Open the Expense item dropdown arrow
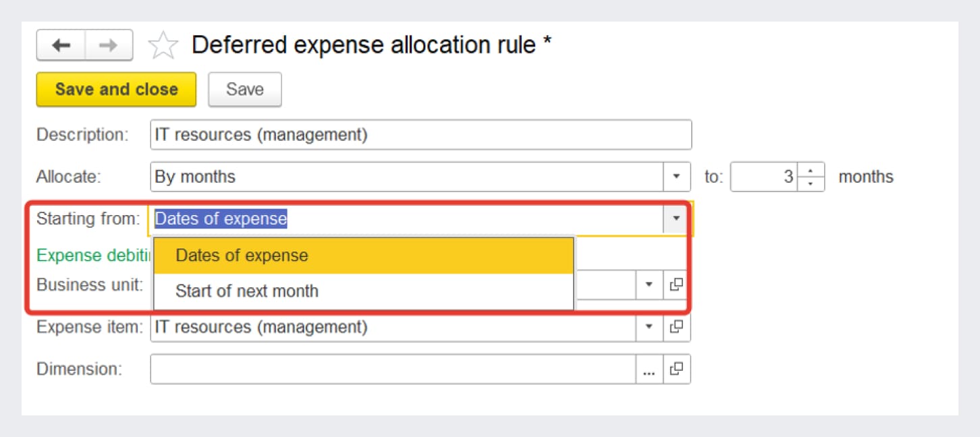 coord(649,327)
